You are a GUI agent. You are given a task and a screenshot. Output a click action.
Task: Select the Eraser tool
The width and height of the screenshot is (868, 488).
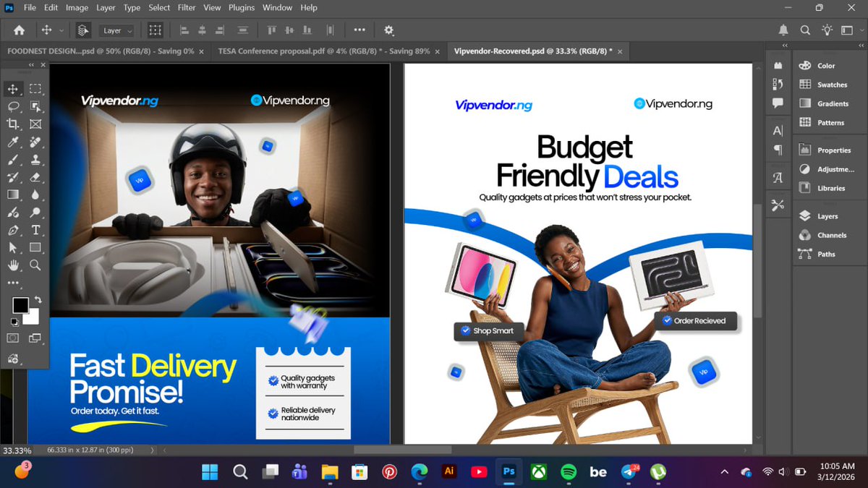coord(35,177)
